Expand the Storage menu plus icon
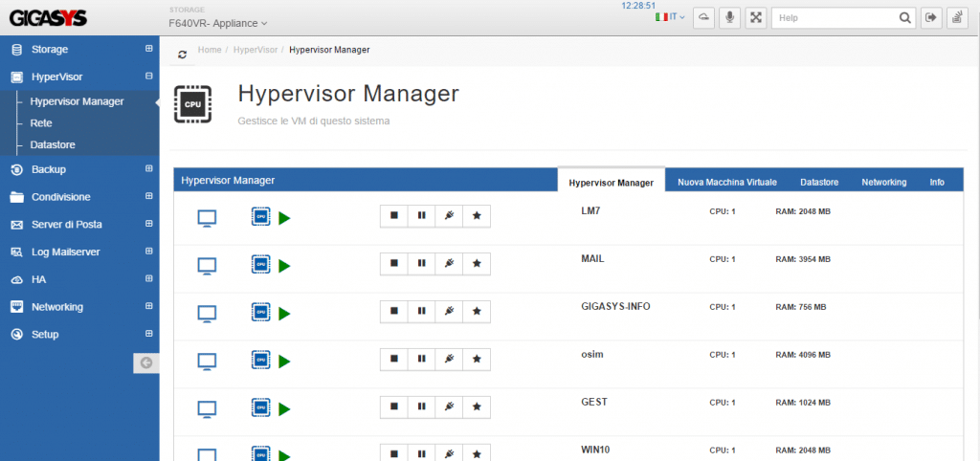 click(x=148, y=48)
